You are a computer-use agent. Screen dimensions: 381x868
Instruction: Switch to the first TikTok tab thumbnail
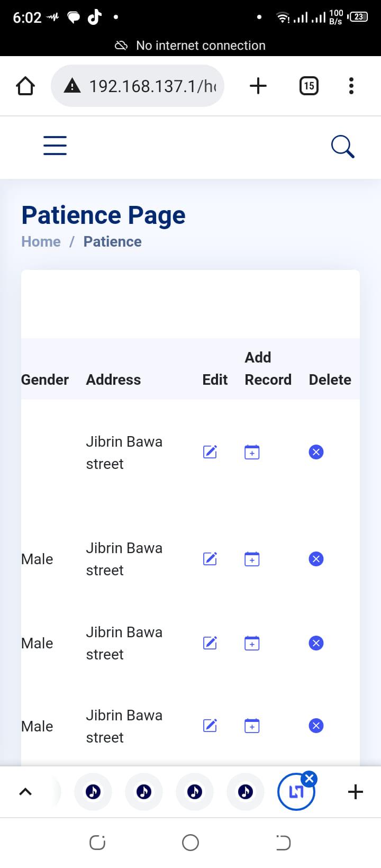(93, 792)
